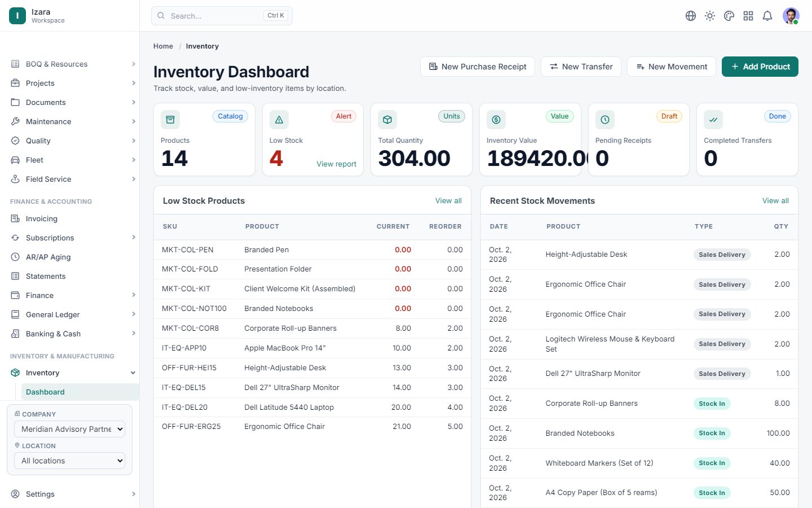Click the Pending Receipts clock icon
Image resolution: width=812 pixels, height=508 pixels.
[x=605, y=120]
